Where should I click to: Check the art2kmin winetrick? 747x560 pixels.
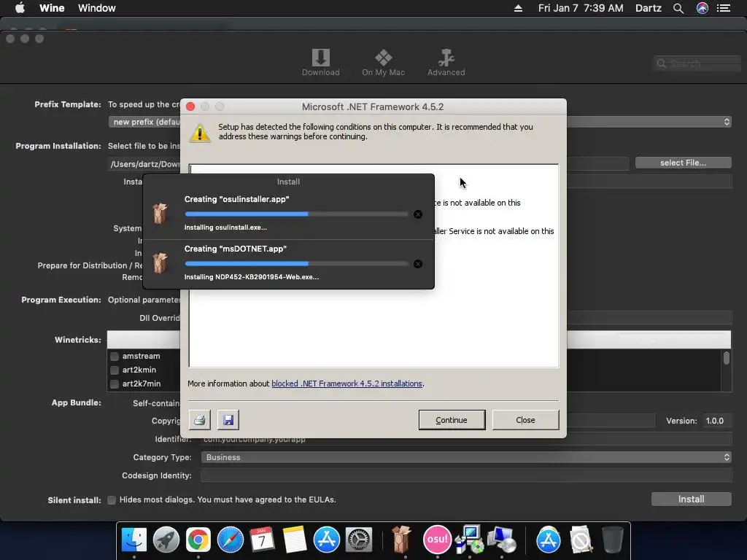click(115, 370)
